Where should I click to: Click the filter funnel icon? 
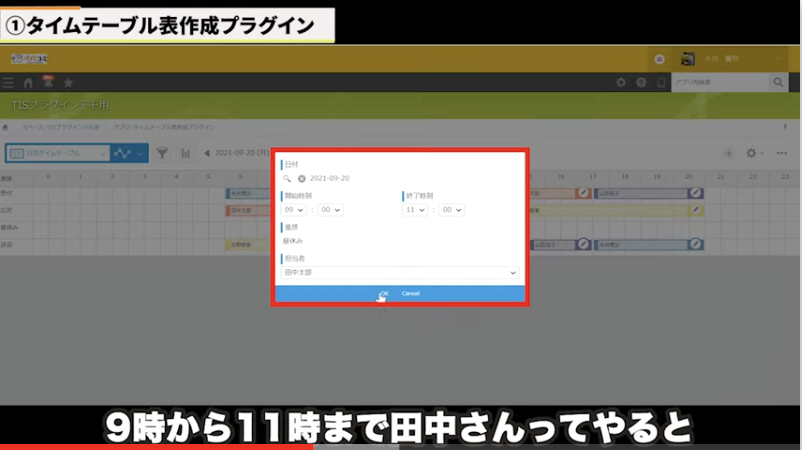[x=162, y=153]
